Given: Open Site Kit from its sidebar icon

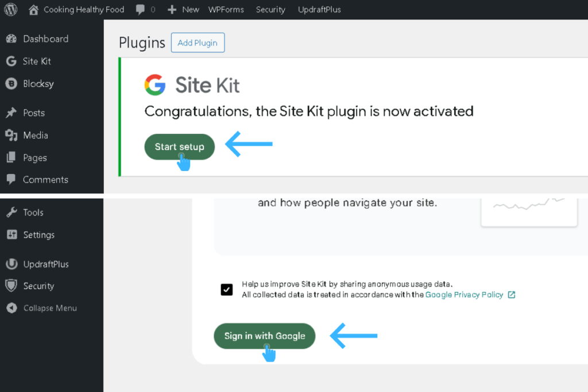Looking at the screenshot, I should point(10,61).
